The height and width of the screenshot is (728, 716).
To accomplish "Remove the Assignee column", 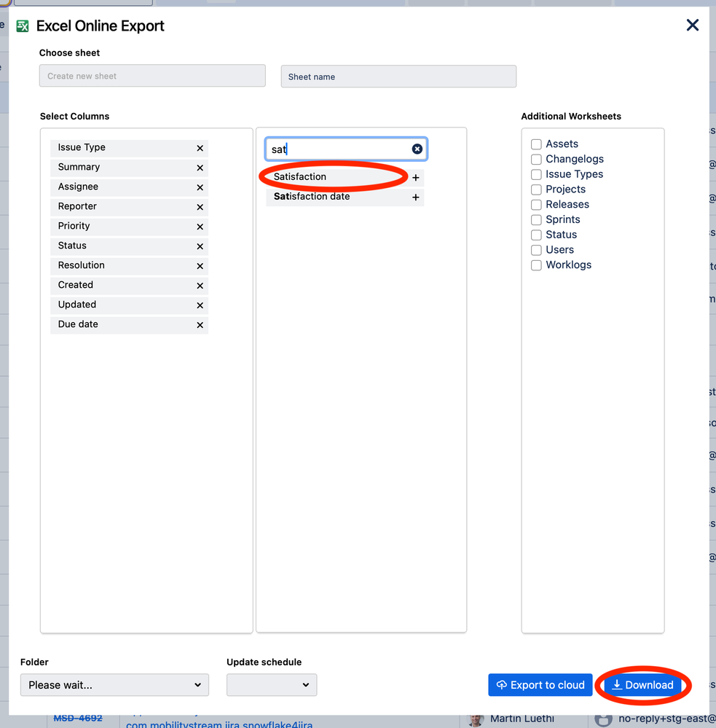I will coord(200,187).
